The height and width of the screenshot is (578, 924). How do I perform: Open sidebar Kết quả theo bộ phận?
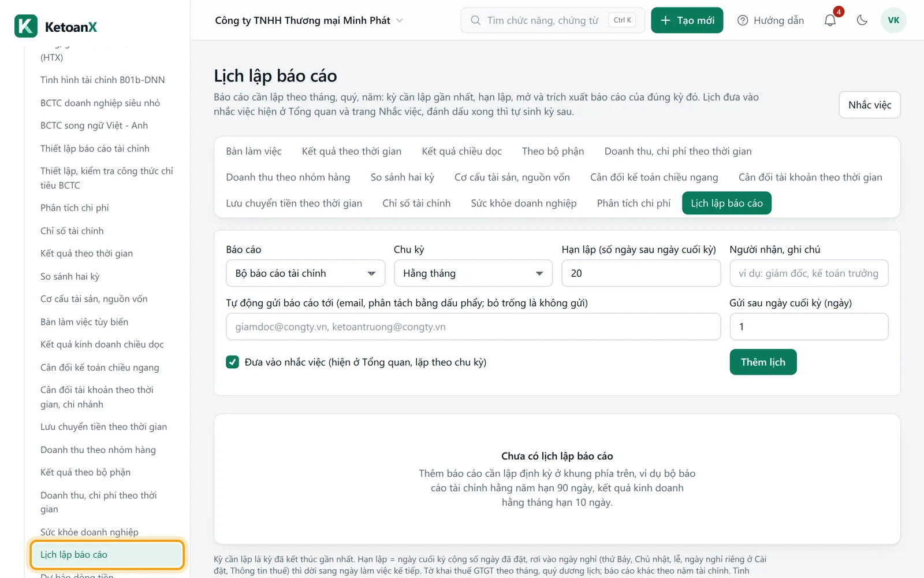[85, 472]
